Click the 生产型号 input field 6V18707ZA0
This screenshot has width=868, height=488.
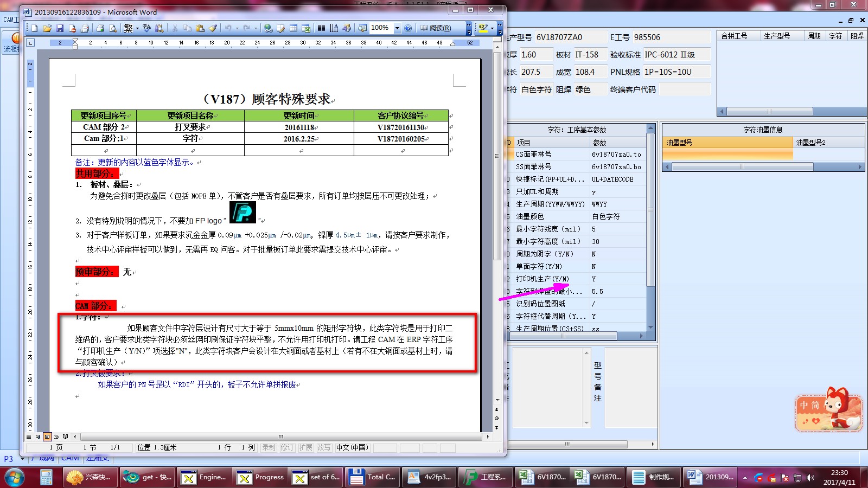(x=571, y=37)
